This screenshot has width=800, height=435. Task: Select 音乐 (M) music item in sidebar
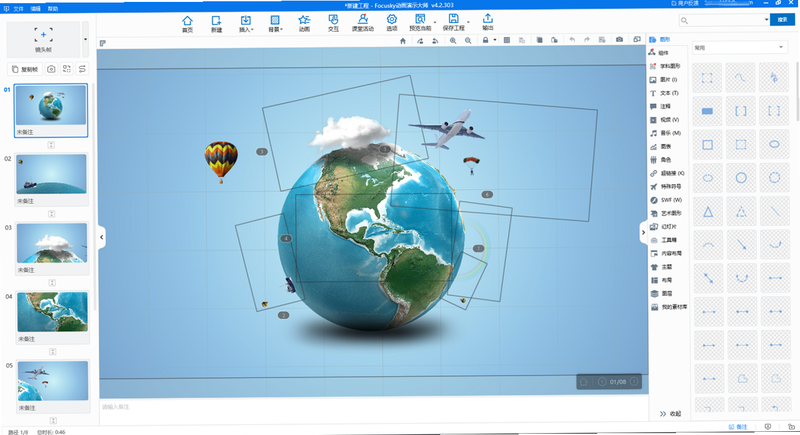click(x=665, y=133)
